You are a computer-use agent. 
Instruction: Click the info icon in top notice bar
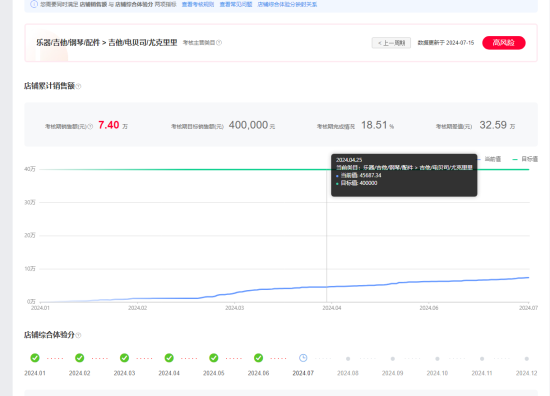tap(34, 5)
